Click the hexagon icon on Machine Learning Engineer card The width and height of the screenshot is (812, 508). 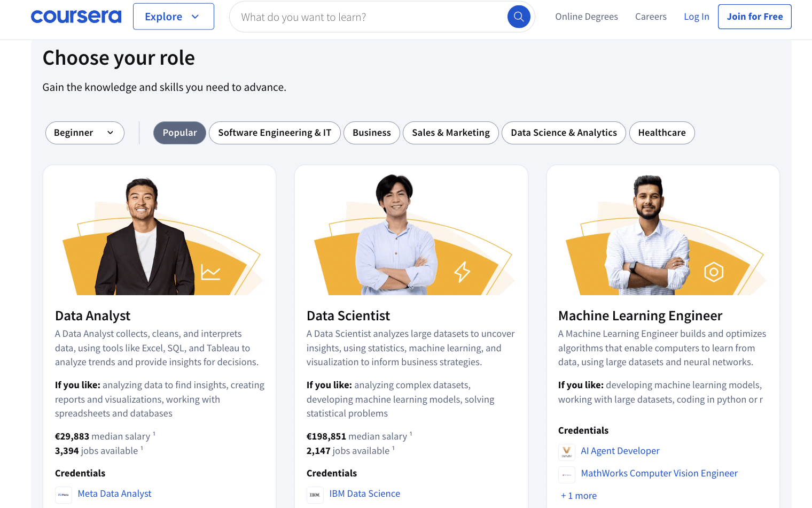coord(714,272)
